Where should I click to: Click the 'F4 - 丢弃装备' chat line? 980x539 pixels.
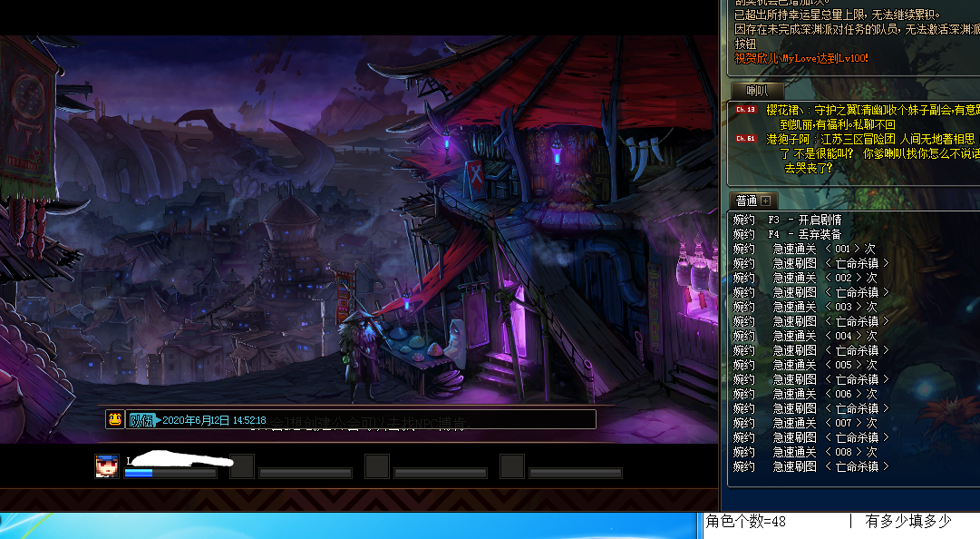tap(788, 234)
